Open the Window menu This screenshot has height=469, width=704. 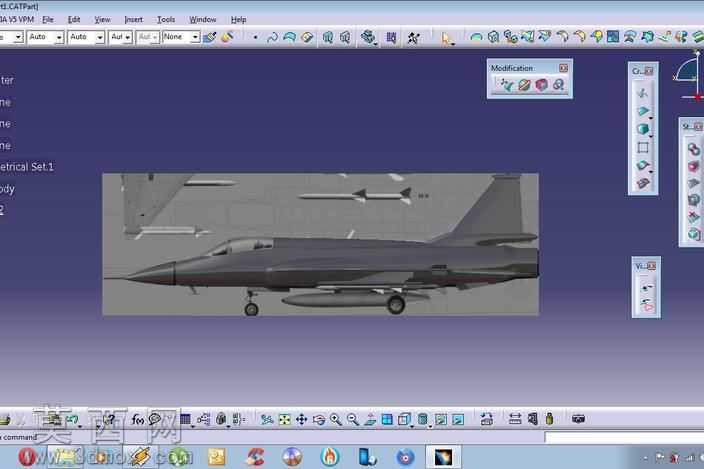click(202, 20)
